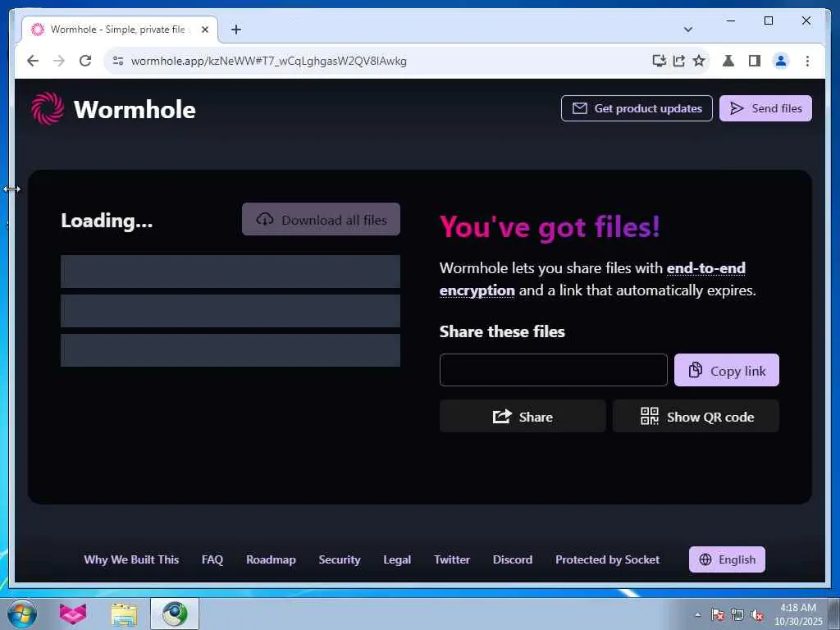Open Why We Built This link
Image resolution: width=840 pixels, height=630 pixels.
pyautogui.click(x=131, y=559)
